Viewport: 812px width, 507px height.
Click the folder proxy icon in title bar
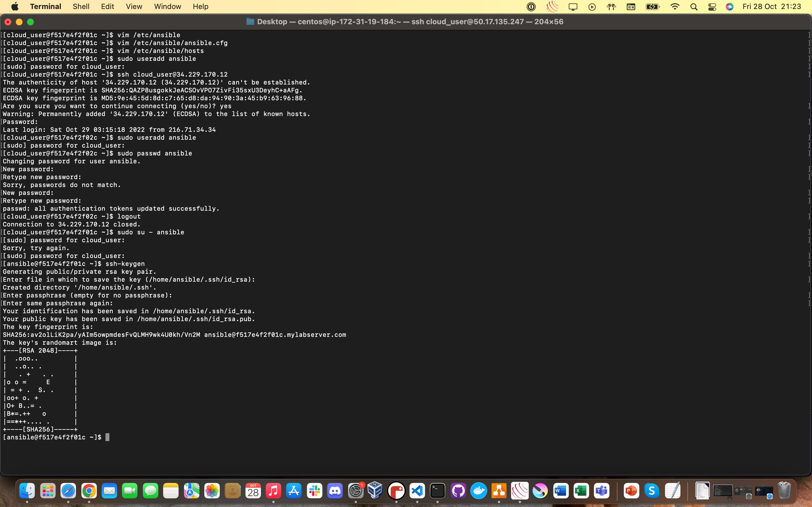[250, 22]
